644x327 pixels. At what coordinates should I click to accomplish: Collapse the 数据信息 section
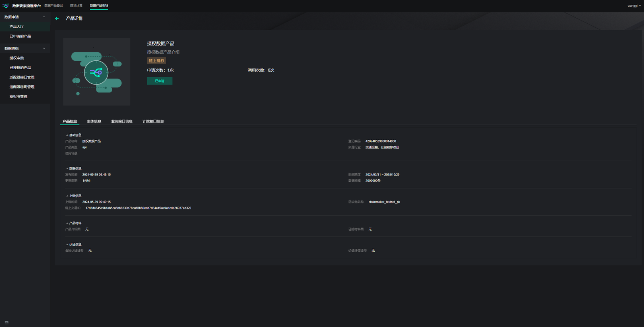click(67, 169)
